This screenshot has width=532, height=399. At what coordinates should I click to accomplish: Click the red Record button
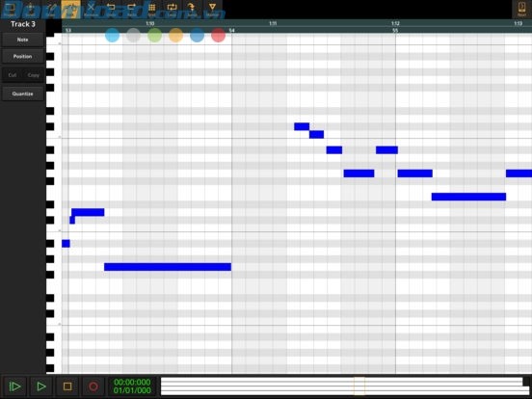tap(93, 386)
